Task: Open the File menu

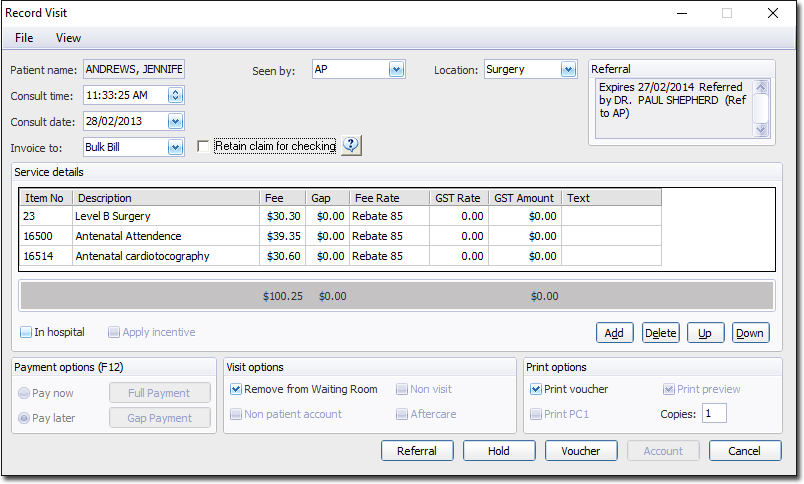Action: coord(24,38)
